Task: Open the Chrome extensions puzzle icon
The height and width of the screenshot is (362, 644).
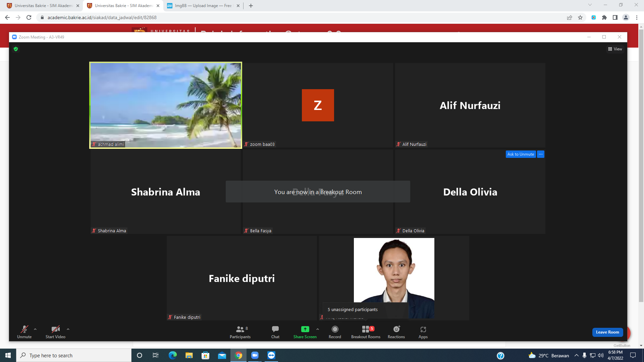Action: point(604,17)
